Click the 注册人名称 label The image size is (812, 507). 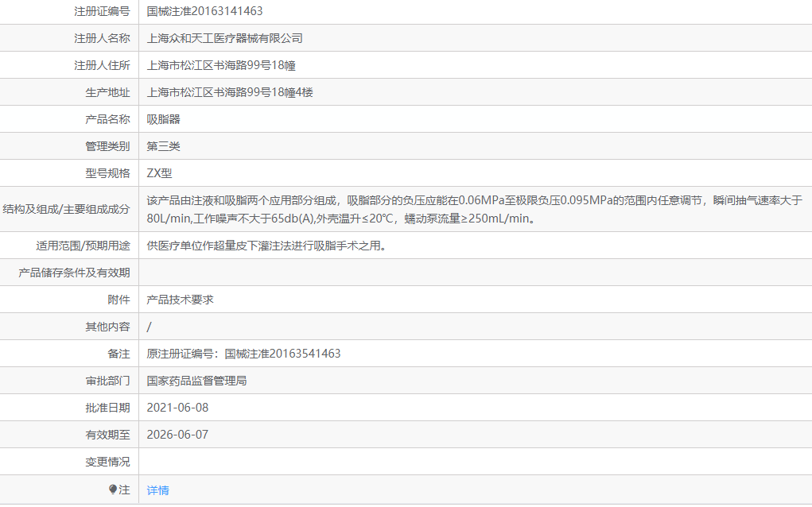pos(102,38)
